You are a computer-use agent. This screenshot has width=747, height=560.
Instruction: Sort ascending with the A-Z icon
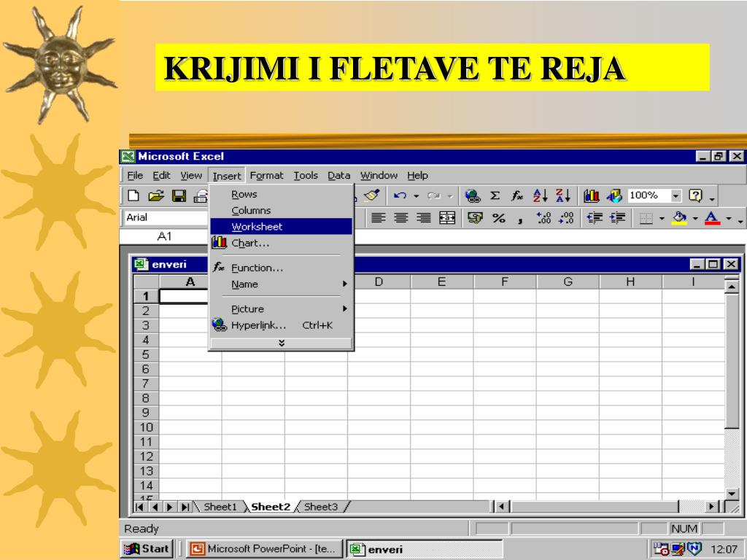click(541, 195)
